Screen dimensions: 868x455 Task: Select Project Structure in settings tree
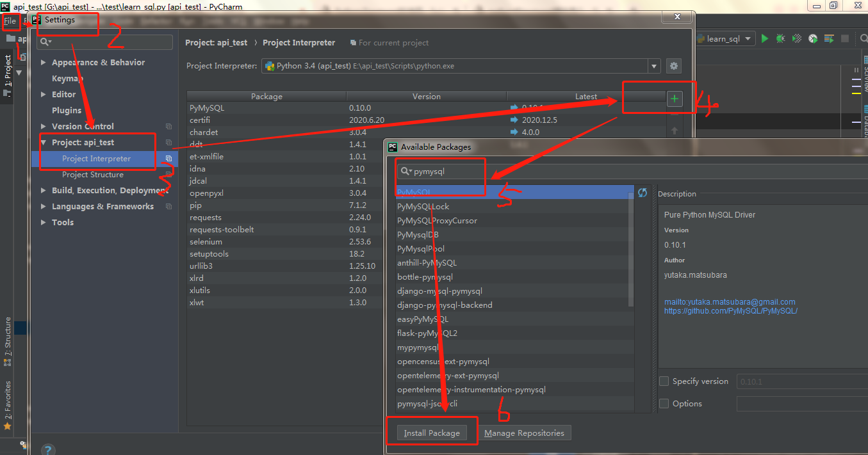(x=93, y=175)
